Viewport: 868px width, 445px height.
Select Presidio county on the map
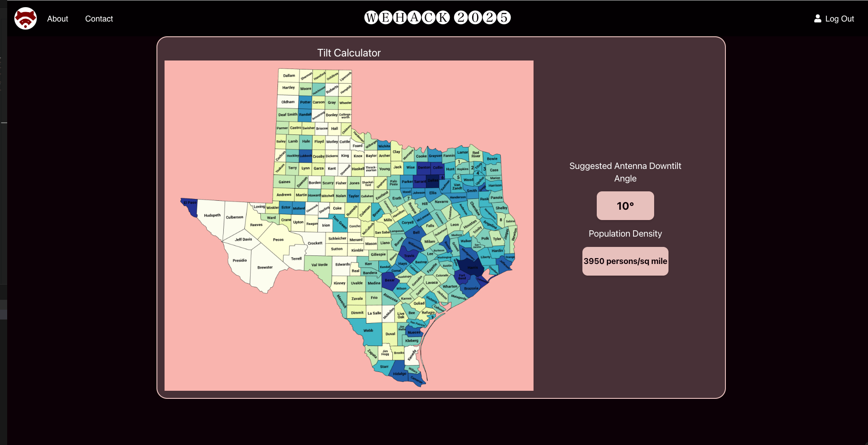239,260
